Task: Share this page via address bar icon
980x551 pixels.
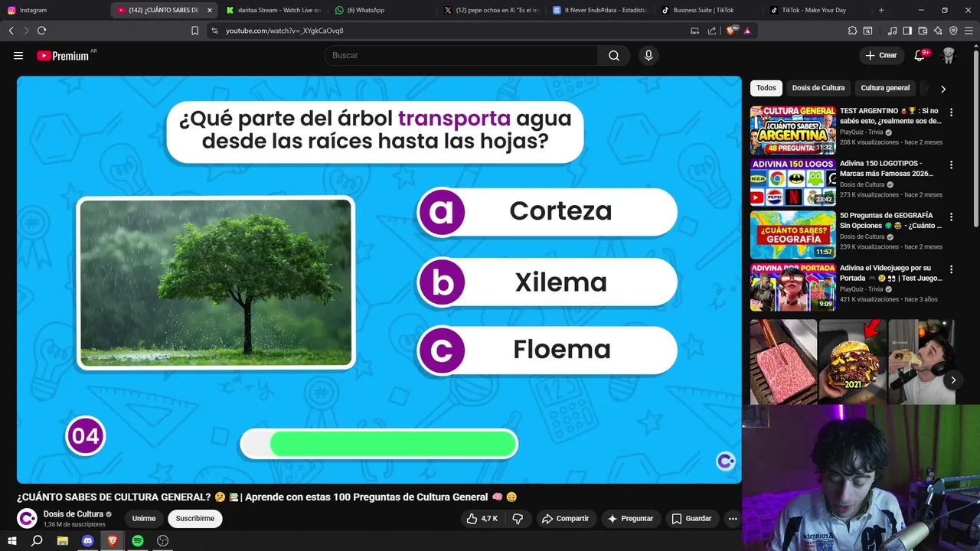Action: coord(712,31)
